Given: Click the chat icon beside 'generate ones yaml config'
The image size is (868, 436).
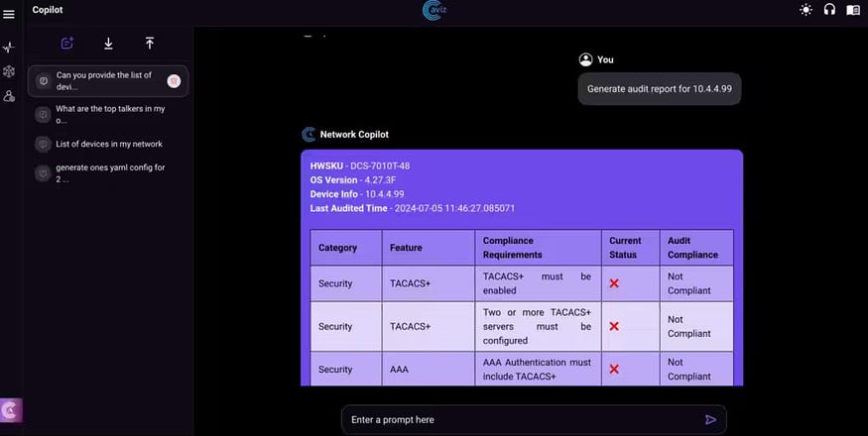Looking at the screenshot, I should [x=43, y=173].
